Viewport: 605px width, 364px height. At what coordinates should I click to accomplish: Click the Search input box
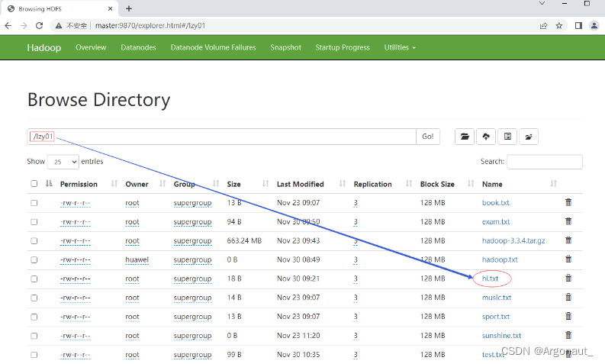click(x=545, y=162)
